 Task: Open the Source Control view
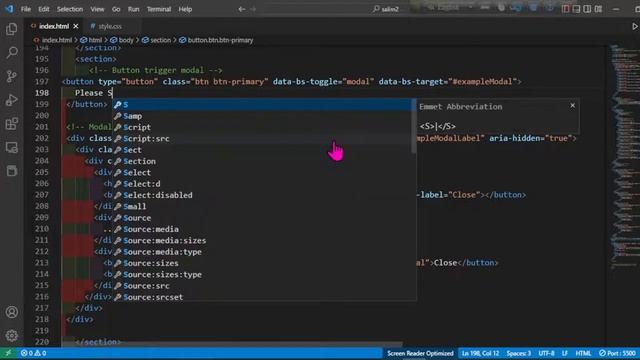tap(12, 76)
